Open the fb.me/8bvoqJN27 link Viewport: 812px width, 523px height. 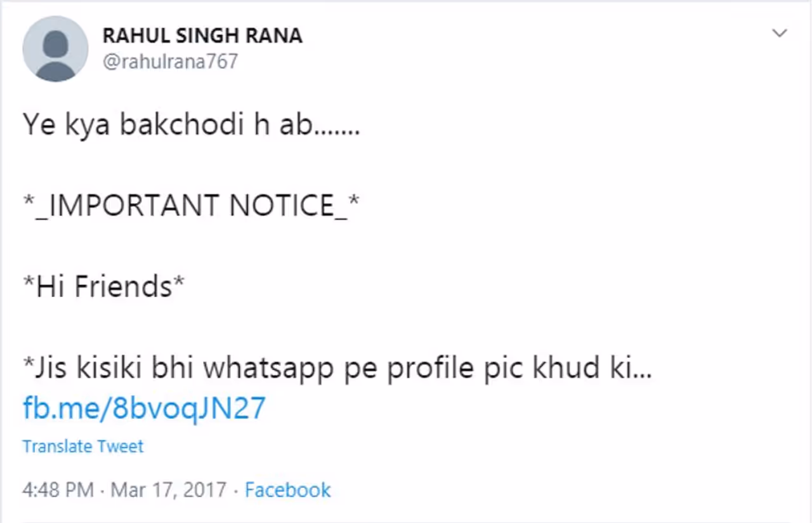(x=144, y=408)
